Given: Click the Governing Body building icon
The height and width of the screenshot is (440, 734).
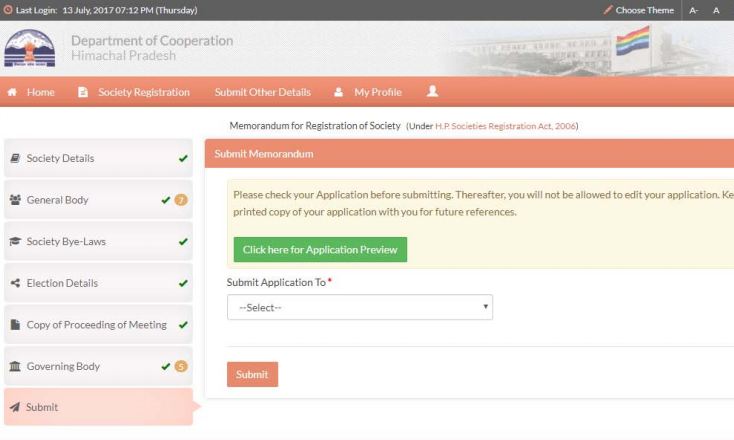Looking at the screenshot, I should click(15, 366).
